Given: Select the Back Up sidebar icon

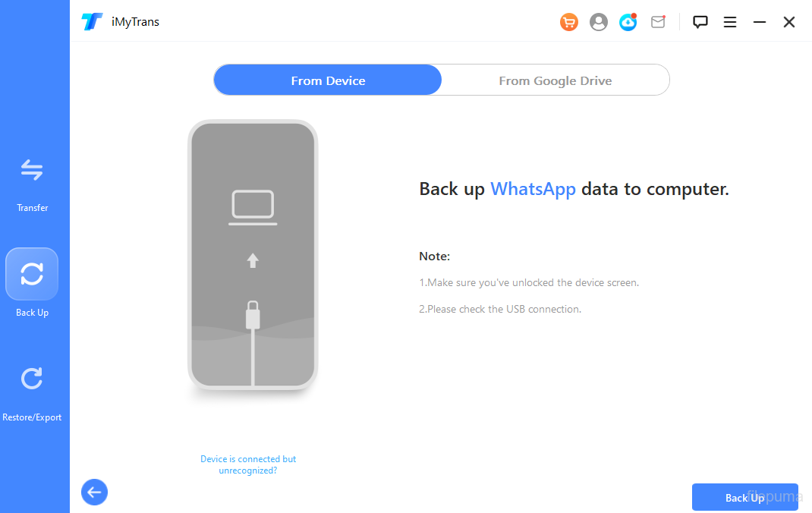Looking at the screenshot, I should click(x=32, y=274).
